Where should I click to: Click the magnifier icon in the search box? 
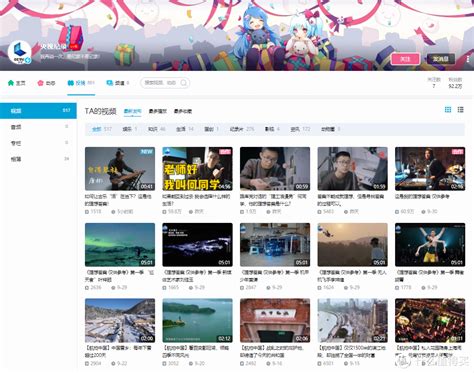184,83
